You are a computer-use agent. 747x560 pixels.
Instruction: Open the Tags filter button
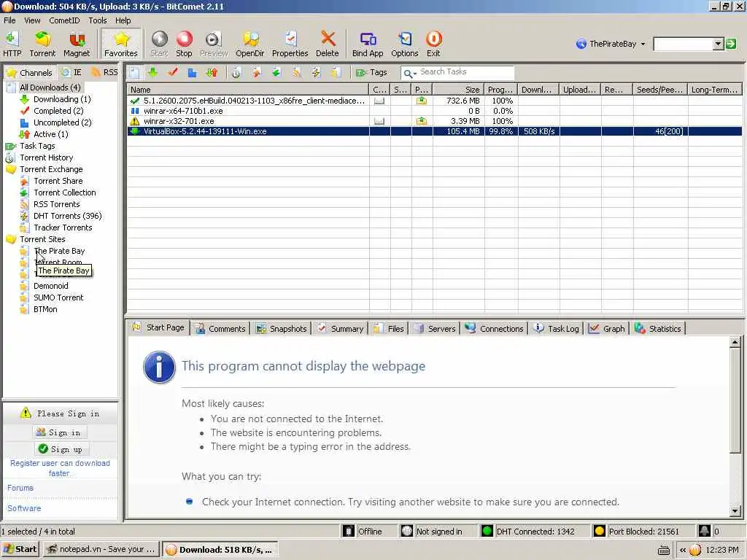click(371, 72)
